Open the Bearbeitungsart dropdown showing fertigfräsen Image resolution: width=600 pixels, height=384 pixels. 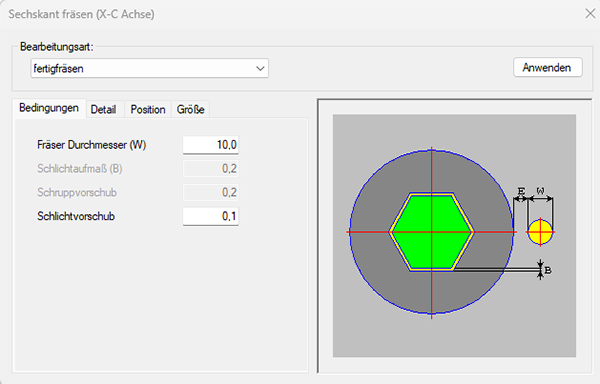(149, 68)
